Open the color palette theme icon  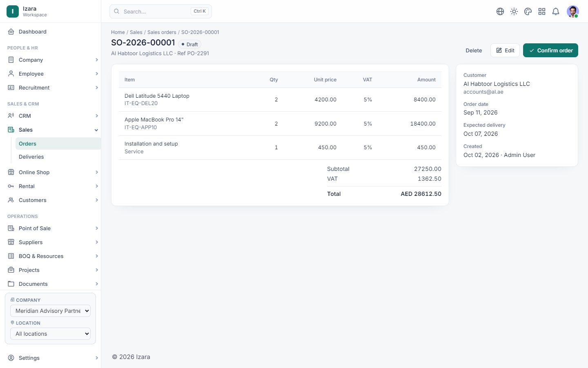[x=528, y=11]
